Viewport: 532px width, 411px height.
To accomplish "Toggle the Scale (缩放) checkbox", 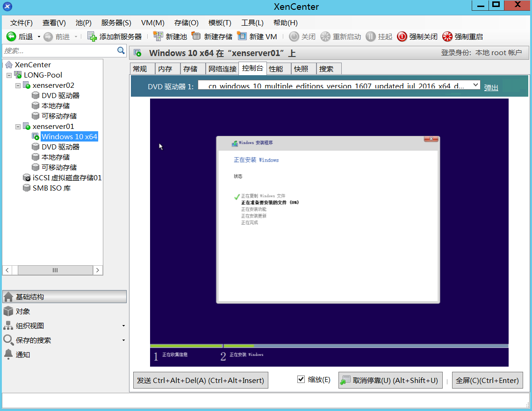I will (301, 379).
